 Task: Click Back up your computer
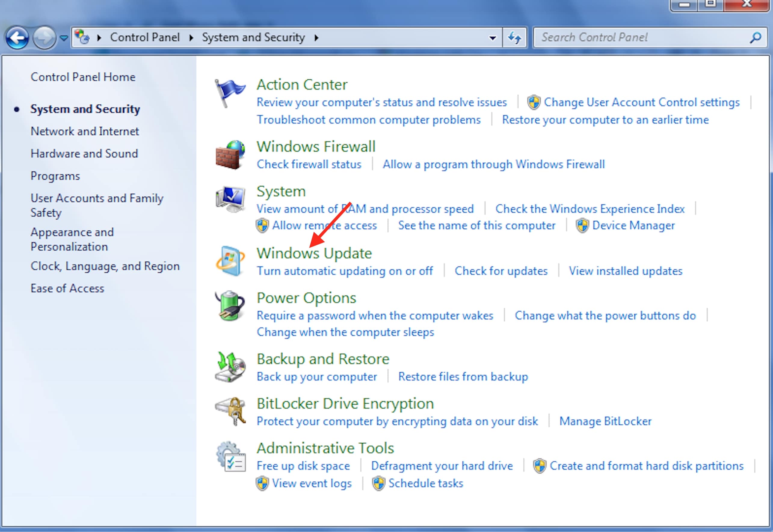coord(316,377)
